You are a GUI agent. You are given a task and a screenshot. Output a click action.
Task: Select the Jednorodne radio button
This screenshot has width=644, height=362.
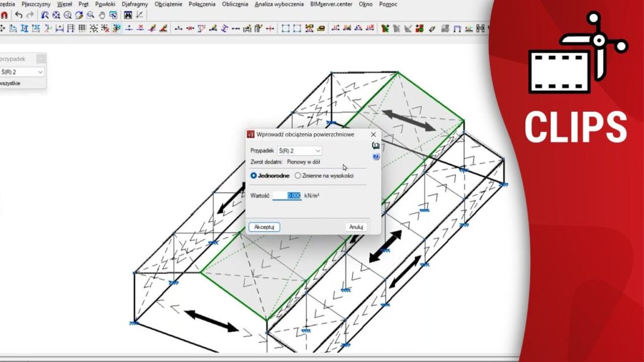pos(254,176)
